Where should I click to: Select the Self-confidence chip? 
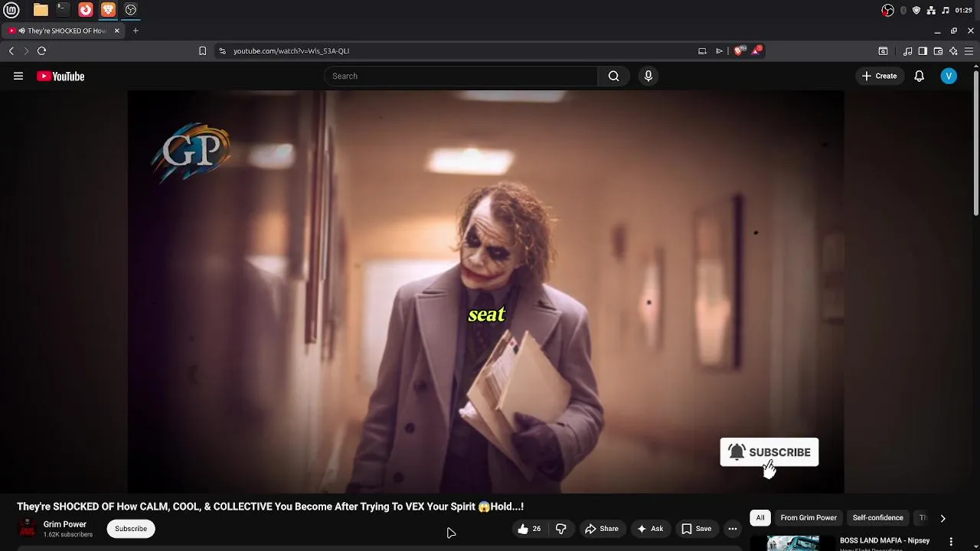click(878, 518)
